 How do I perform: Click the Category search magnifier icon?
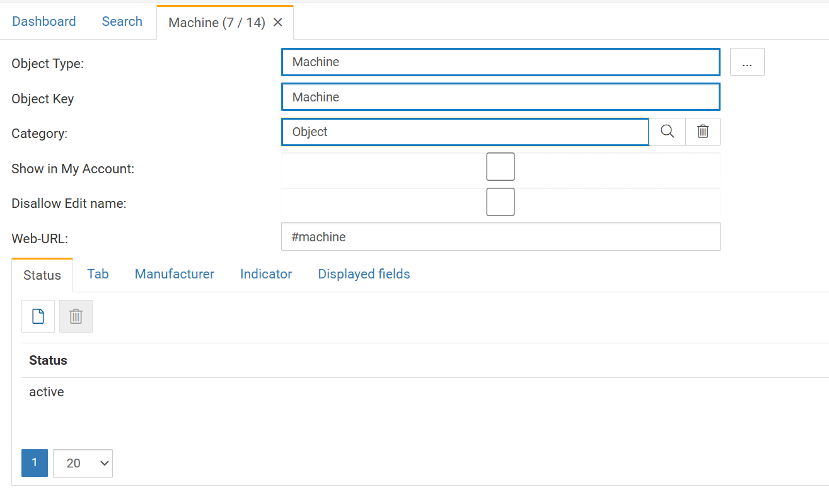click(x=667, y=132)
